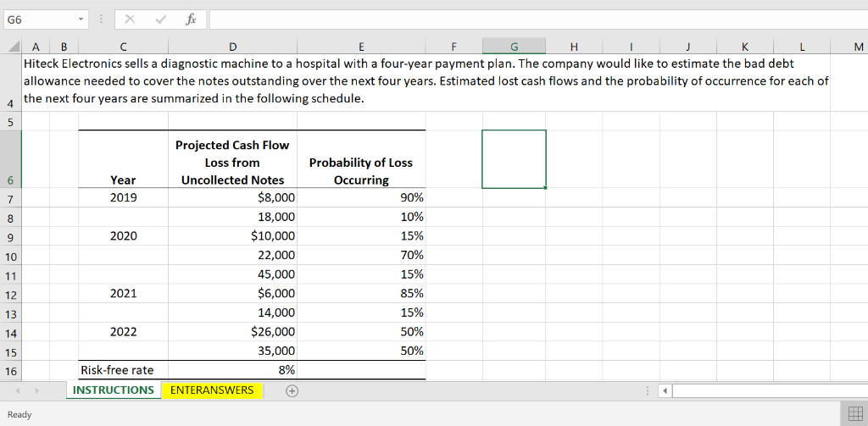This screenshot has height=426, width=868.
Task: Select row 10 header
Action: tap(12, 256)
